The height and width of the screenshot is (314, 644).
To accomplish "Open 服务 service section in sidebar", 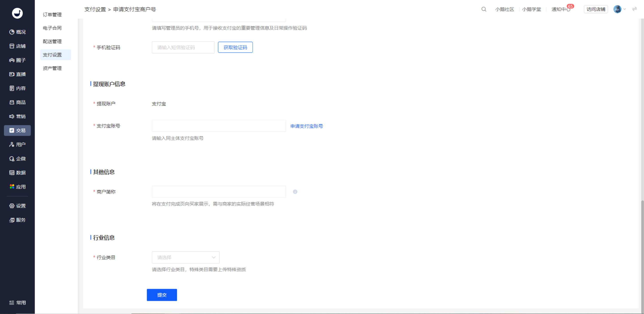I will pos(17,220).
